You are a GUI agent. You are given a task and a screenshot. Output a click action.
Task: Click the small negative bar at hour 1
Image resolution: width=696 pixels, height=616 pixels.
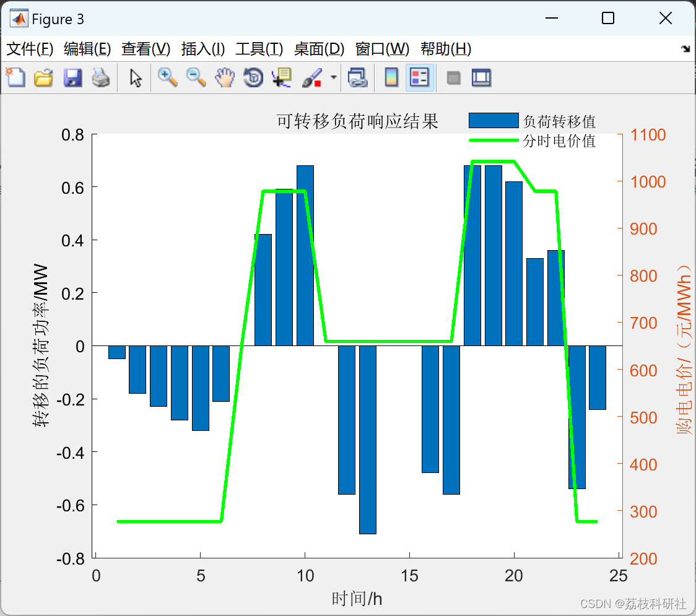click(117, 352)
